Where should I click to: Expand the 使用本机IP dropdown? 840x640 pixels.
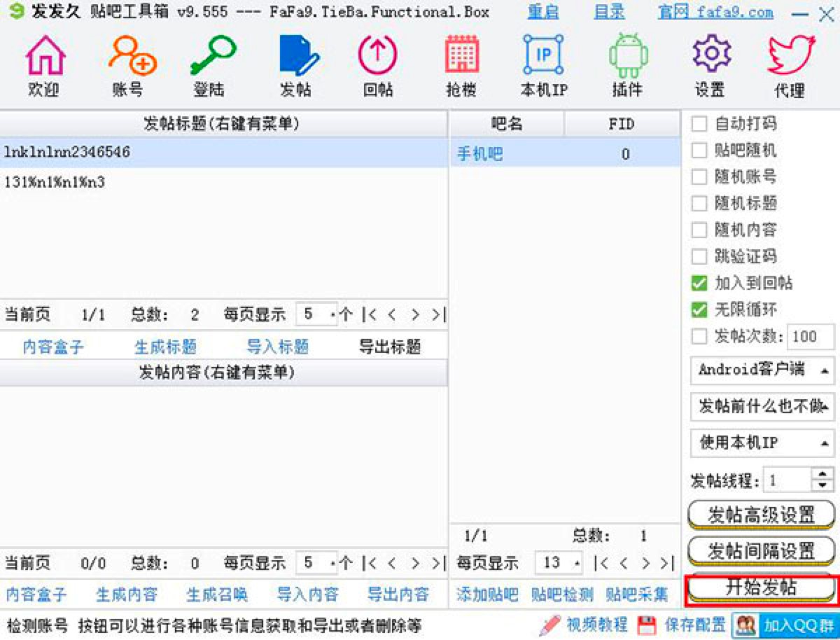coord(762,443)
